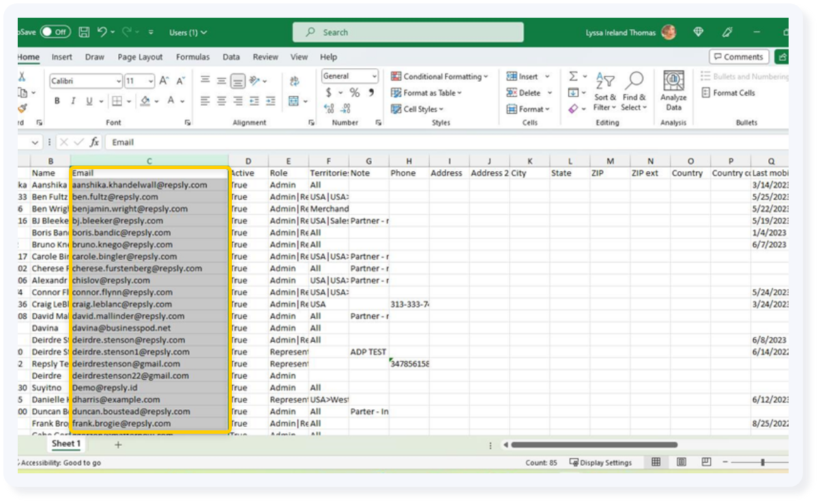Open the Comments pane

pos(739,57)
